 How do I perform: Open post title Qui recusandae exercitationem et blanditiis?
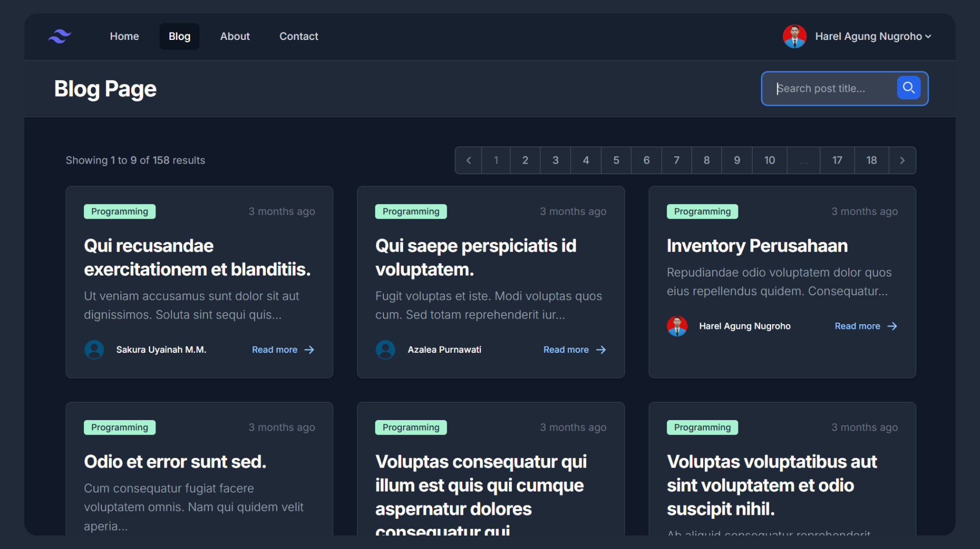click(197, 257)
